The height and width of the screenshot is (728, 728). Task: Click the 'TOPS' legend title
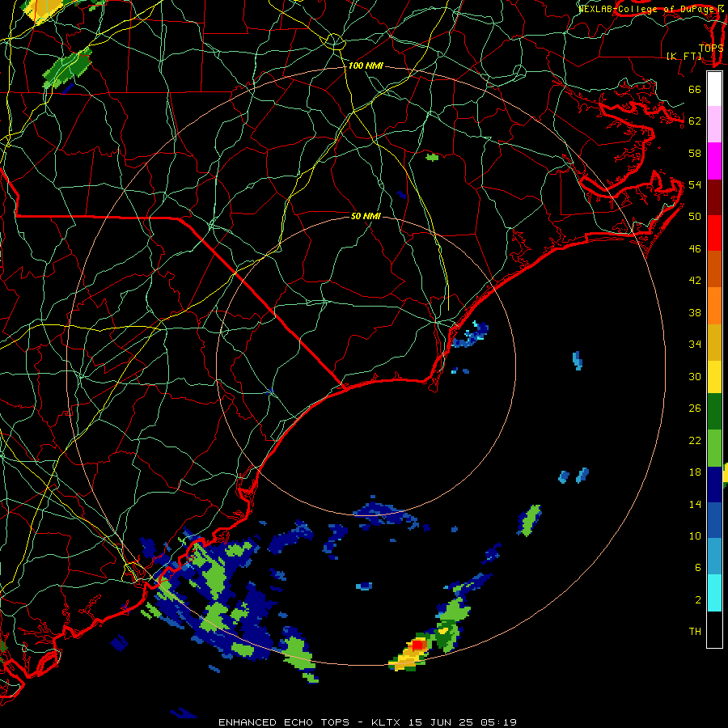click(x=711, y=49)
